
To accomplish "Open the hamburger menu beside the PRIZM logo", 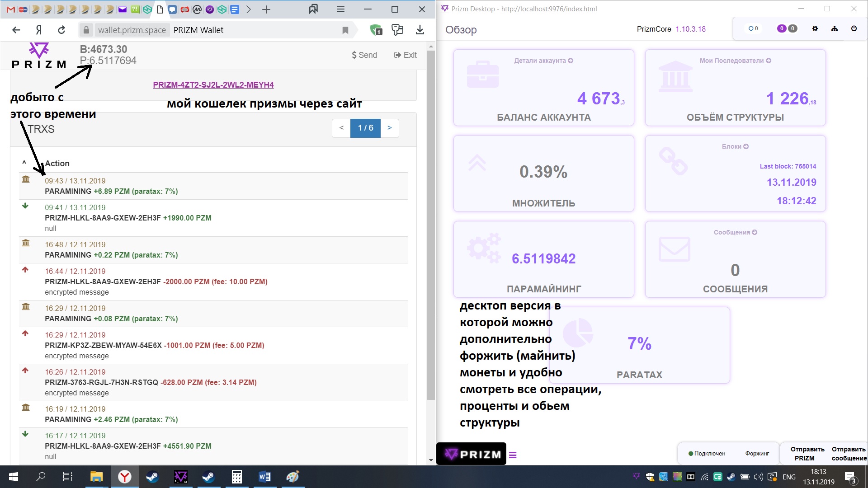I will click(513, 455).
